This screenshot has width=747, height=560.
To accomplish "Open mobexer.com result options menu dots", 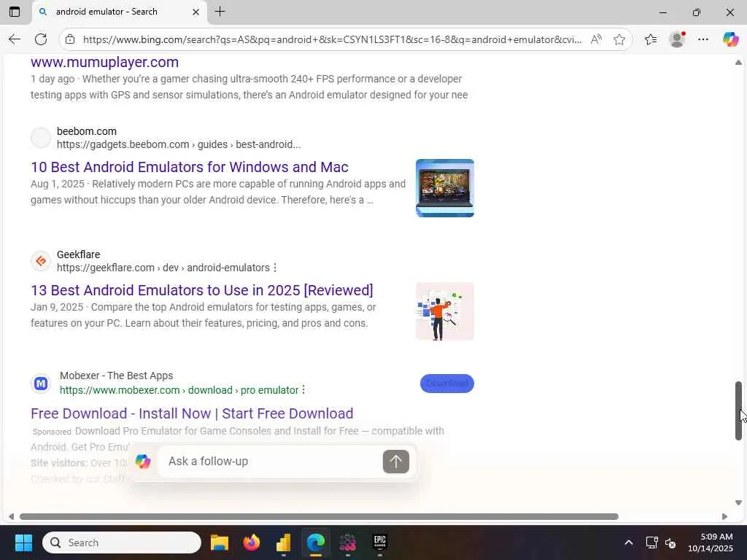I will point(304,390).
